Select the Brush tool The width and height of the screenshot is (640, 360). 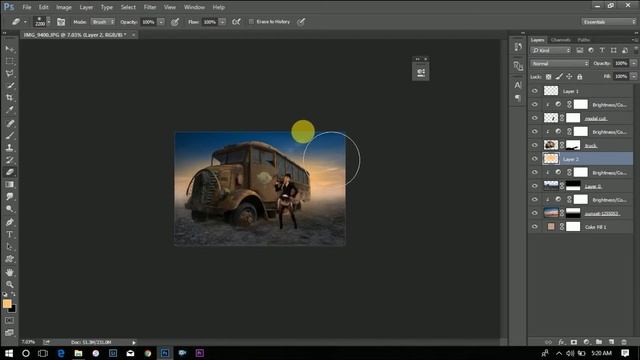(9, 136)
